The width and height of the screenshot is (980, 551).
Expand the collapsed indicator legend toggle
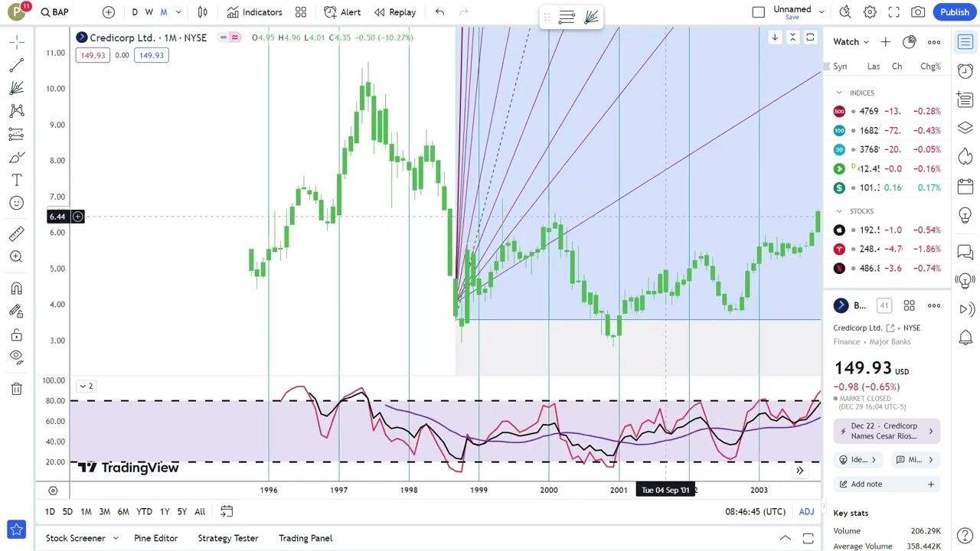[86, 386]
